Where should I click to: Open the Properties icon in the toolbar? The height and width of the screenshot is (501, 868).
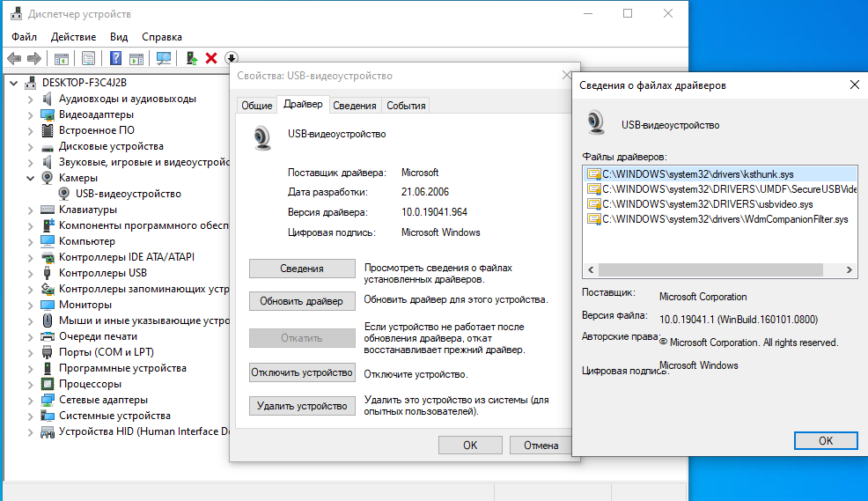coord(88,58)
